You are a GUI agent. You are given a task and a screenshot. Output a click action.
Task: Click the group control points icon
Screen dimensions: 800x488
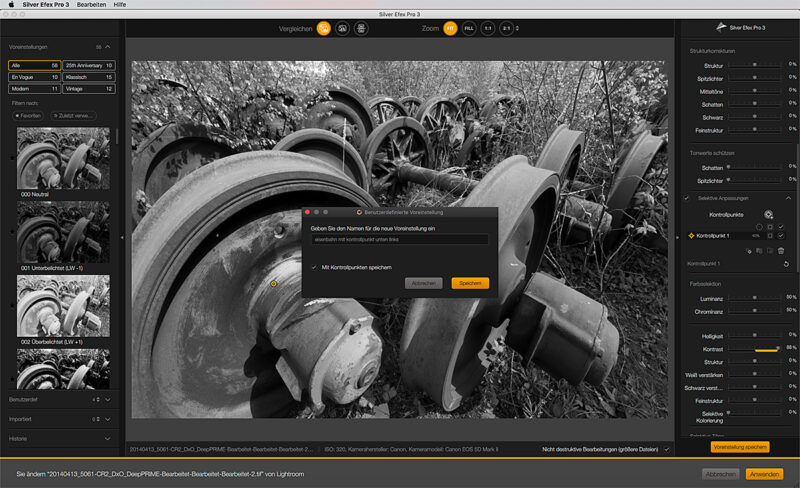(x=770, y=251)
